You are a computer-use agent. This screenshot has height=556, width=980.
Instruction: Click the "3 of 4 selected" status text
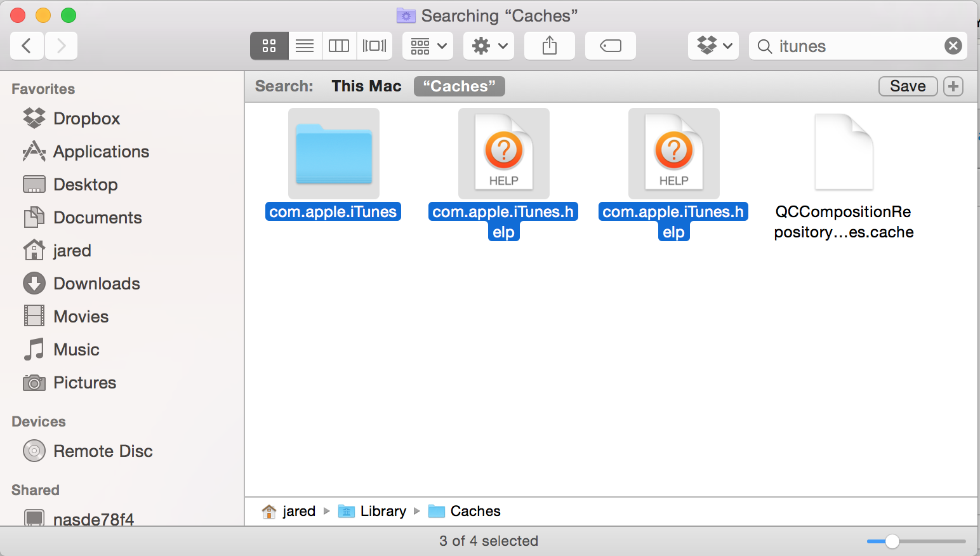[x=489, y=541]
